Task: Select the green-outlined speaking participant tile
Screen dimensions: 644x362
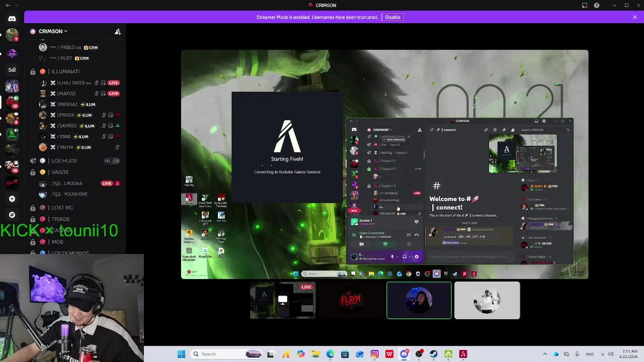Action: (419, 301)
